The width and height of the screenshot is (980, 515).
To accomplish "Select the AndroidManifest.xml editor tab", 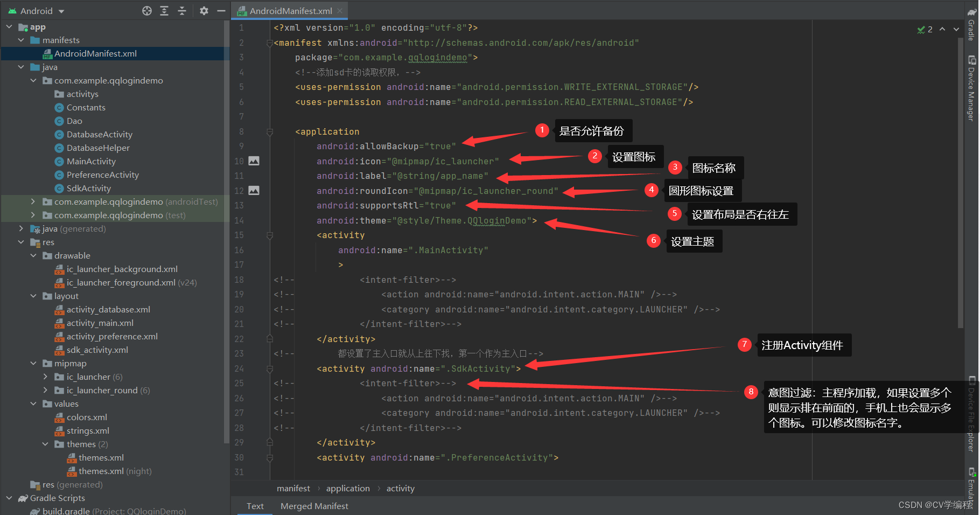I will tap(290, 11).
